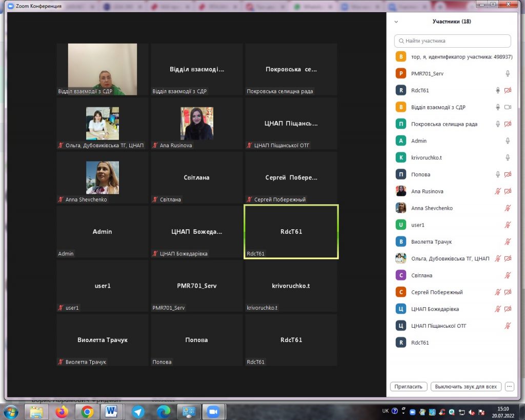This screenshot has height=420, width=525.
Task: Open Telegram from the Windows taskbar
Action: (x=138, y=411)
